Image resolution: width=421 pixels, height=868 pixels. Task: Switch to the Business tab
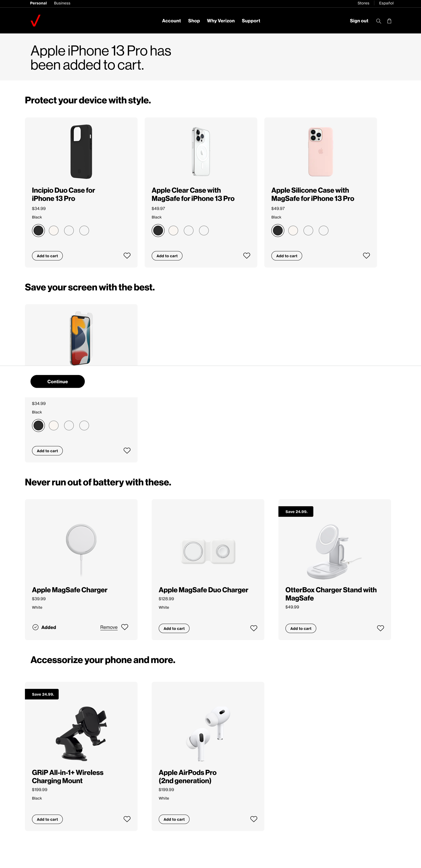click(x=62, y=3)
